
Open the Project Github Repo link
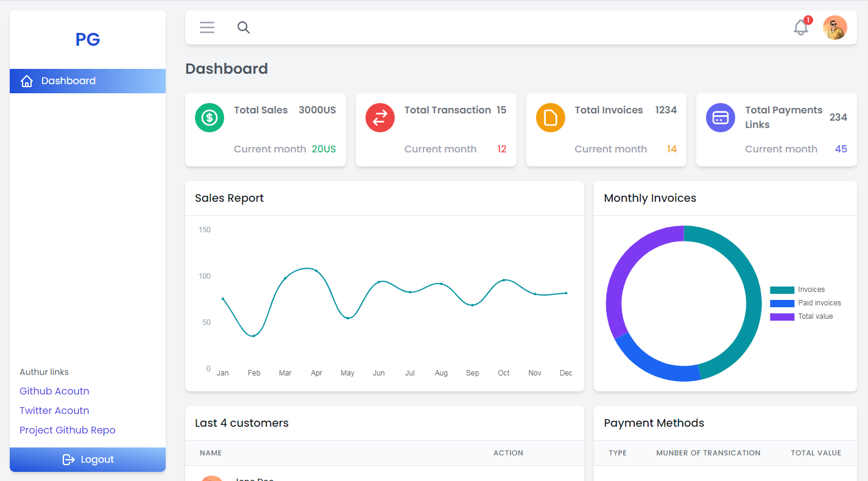click(x=67, y=430)
